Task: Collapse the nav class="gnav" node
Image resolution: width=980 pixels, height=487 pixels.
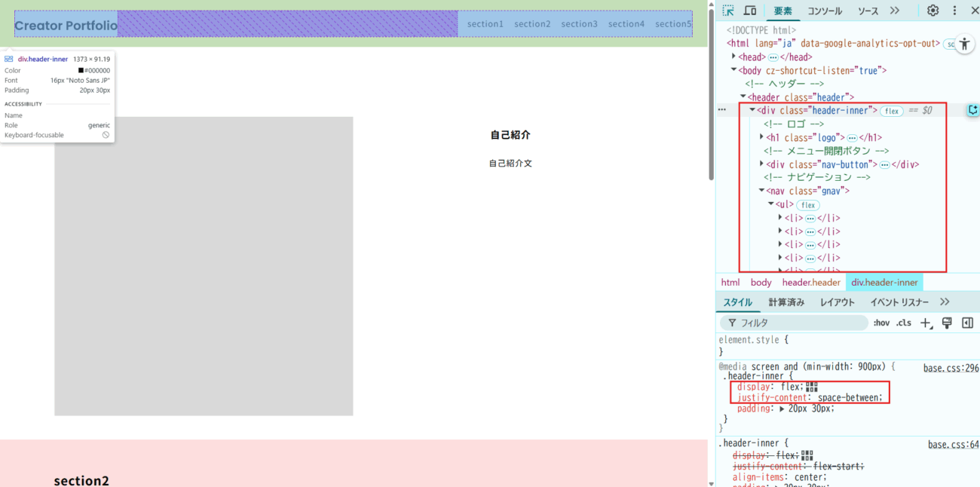Action: [761, 191]
